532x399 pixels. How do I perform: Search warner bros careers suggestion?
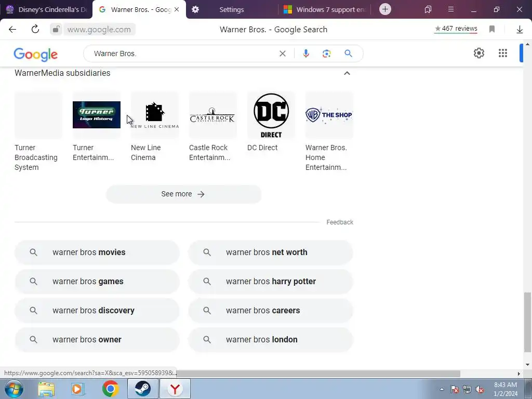pos(270,311)
